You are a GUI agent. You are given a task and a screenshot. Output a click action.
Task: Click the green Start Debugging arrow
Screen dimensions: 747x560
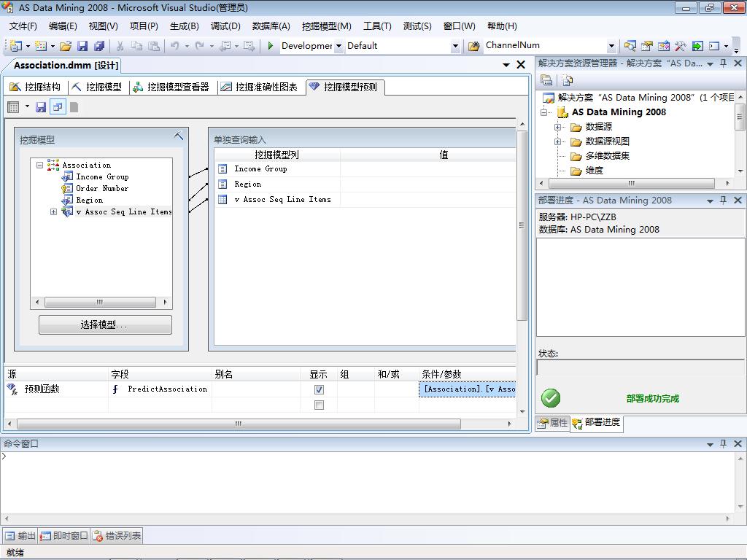point(270,46)
